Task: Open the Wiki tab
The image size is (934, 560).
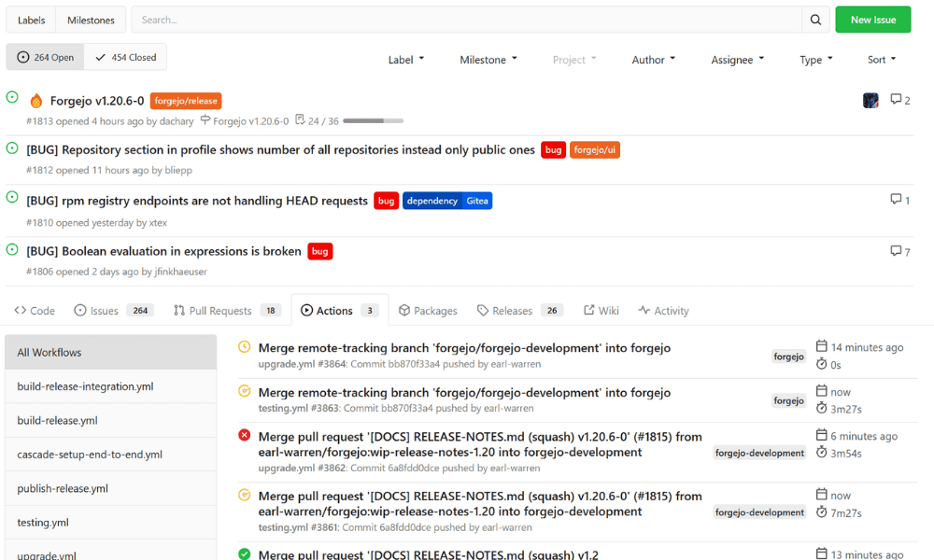Action: point(601,311)
